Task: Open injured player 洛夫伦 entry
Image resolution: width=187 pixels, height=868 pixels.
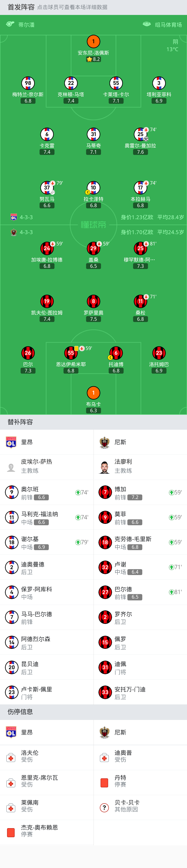Action: [47, 758]
